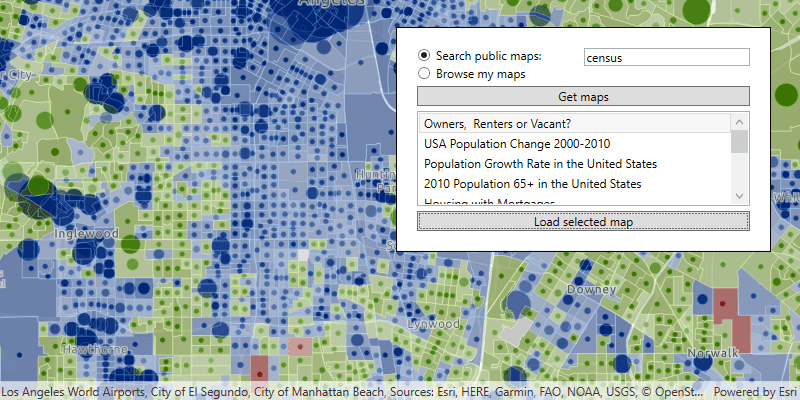Click the map list scroll up arrow
The width and height of the screenshot is (800, 400).
(x=740, y=121)
